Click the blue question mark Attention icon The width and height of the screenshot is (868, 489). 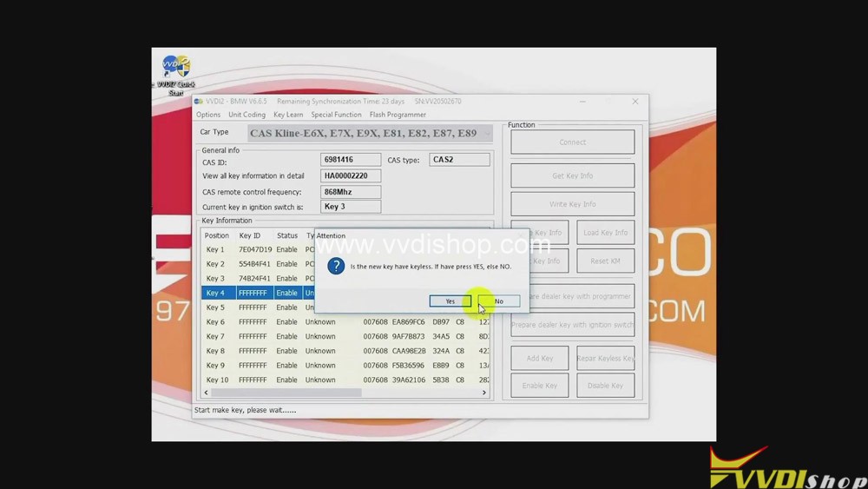point(336,267)
